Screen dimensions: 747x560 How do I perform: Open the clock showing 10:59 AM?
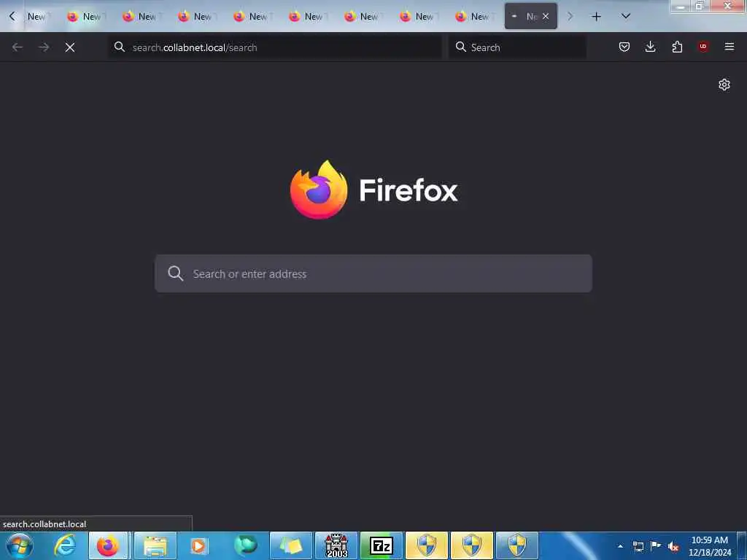click(x=710, y=546)
